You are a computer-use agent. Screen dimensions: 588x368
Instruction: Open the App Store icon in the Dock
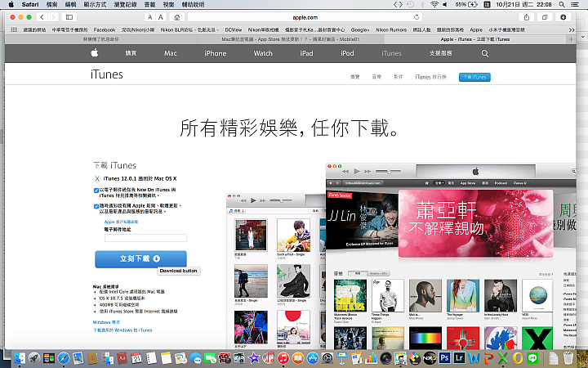point(313,358)
